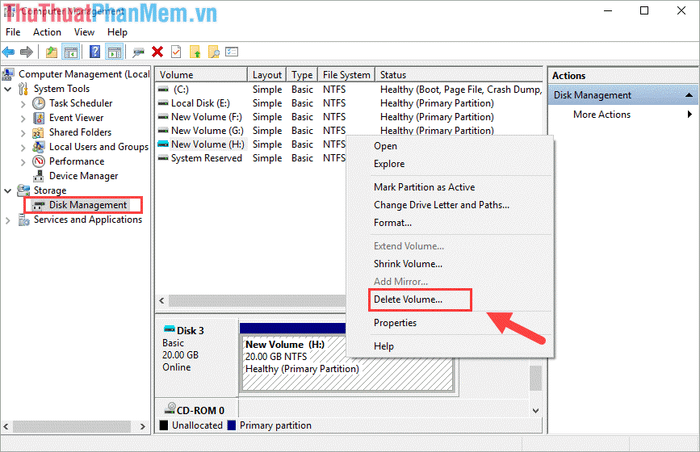Expand the Task Scheduler node
The image size is (700, 452).
23,104
